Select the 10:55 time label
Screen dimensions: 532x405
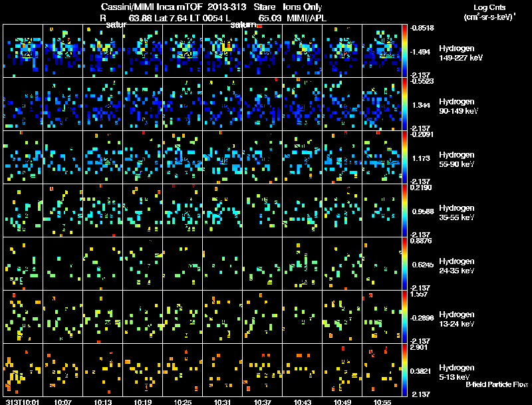click(x=382, y=402)
